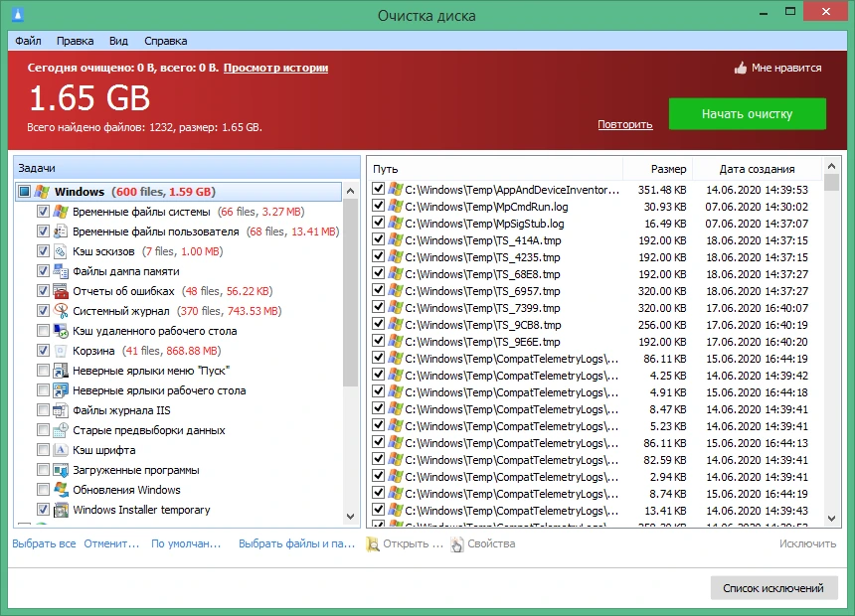Click the Отчеты об ошибках icon
This screenshot has width=855, height=616.
point(61,291)
